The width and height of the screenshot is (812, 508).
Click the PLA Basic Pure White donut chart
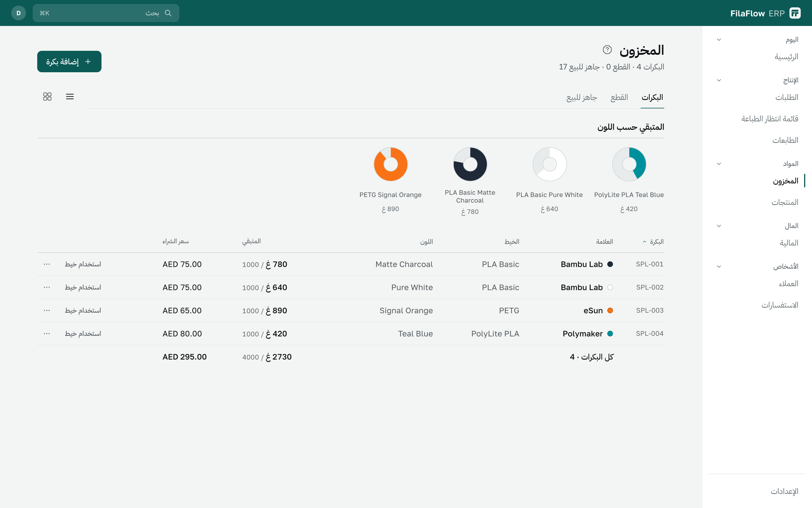(549, 164)
